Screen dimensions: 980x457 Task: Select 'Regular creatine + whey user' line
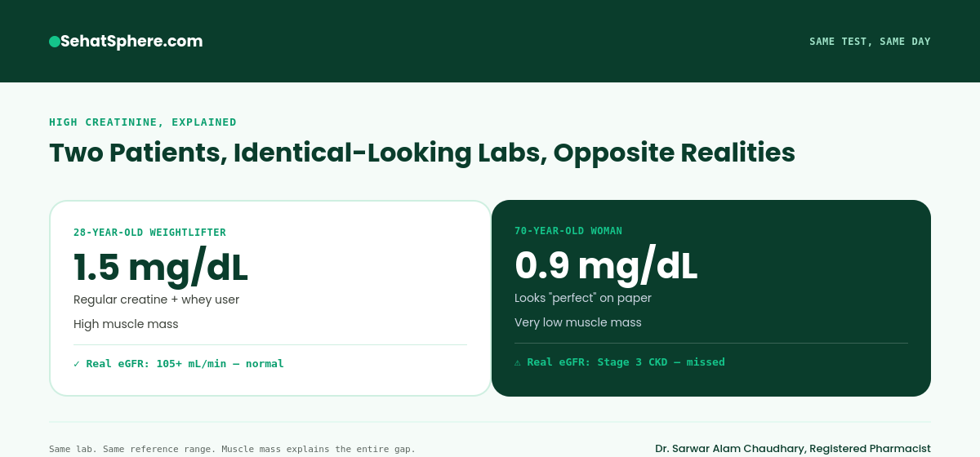[157, 299]
